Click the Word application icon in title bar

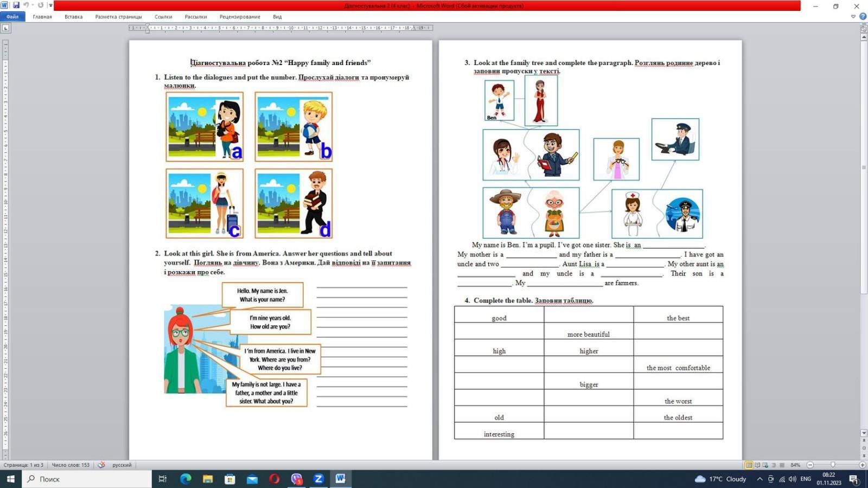tap(5, 5)
